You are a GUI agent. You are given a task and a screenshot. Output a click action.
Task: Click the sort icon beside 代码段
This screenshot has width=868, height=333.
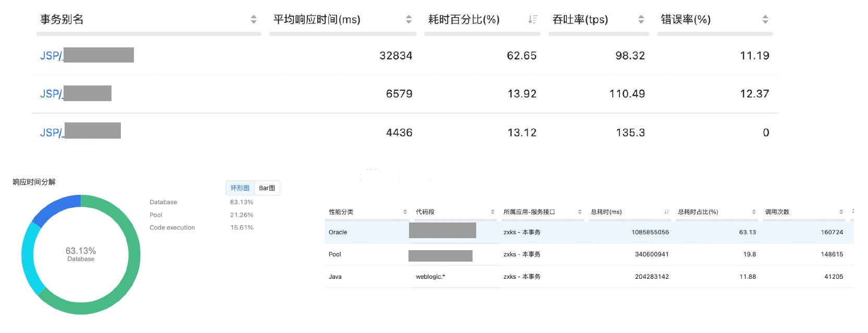pos(492,212)
